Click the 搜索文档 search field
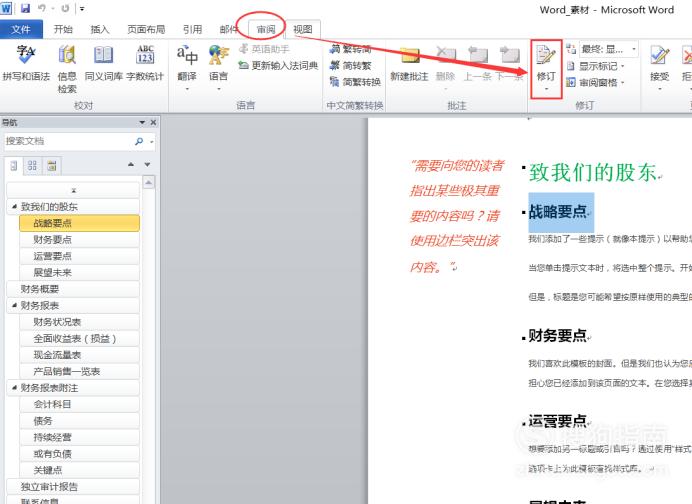692x504 pixels. point(67,141)
